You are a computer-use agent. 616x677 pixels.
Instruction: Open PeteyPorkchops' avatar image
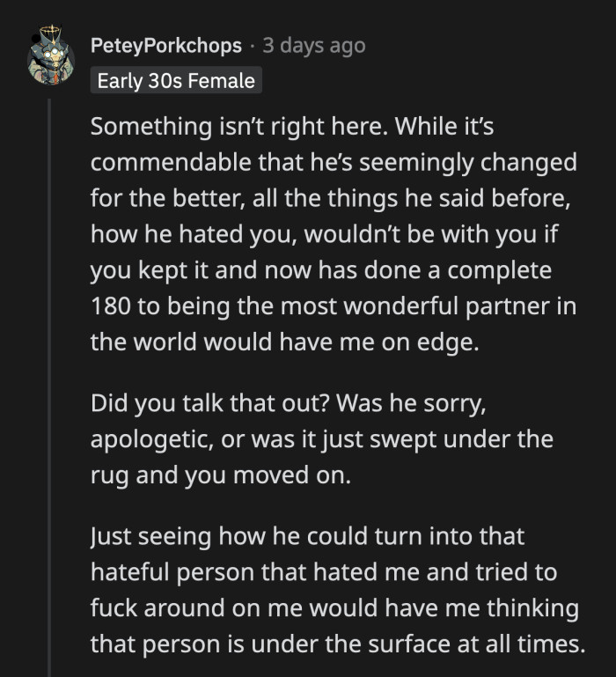pyautogui.click(x=50, y=55)
